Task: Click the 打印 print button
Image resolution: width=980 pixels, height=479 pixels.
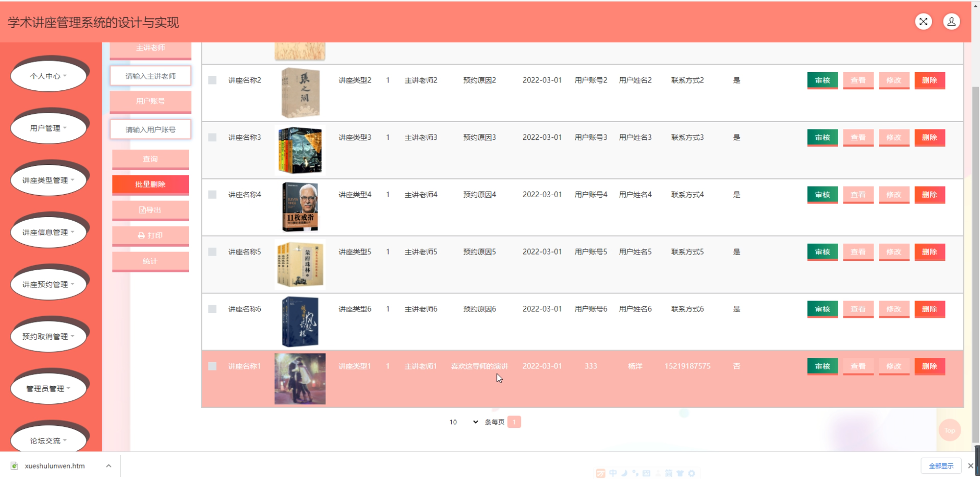Action: click(x=150, y=236)
